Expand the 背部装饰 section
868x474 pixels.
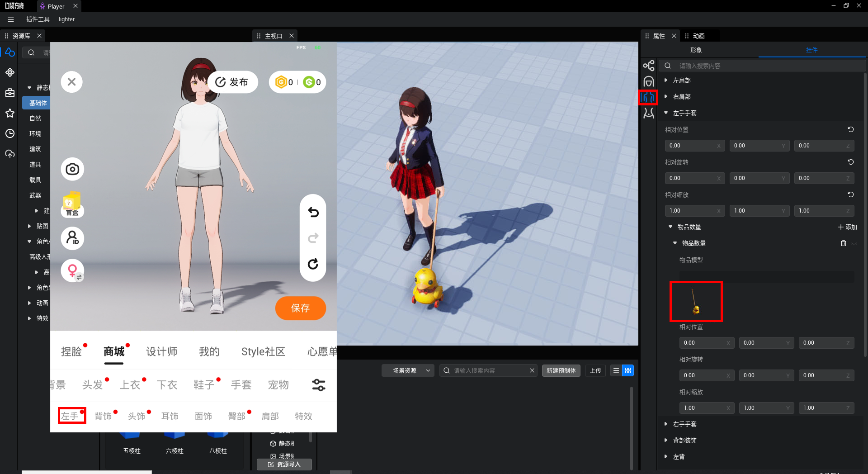pyautogui.click(x=666, y=440)
